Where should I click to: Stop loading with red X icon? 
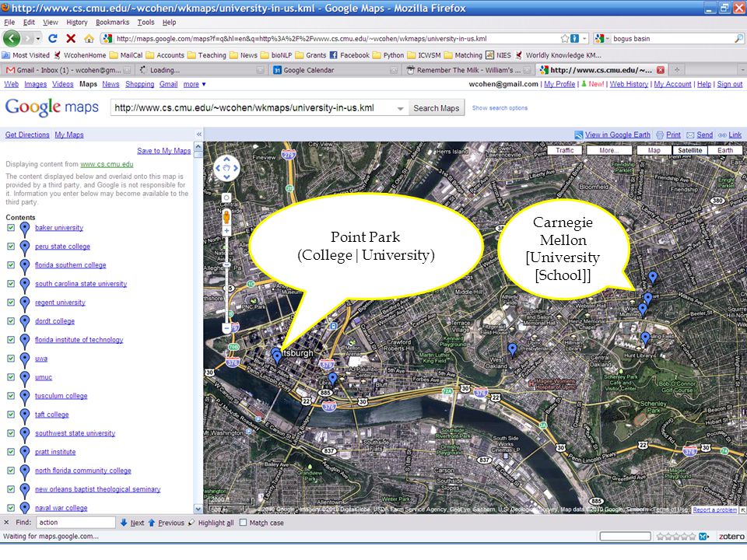[71, 39]
